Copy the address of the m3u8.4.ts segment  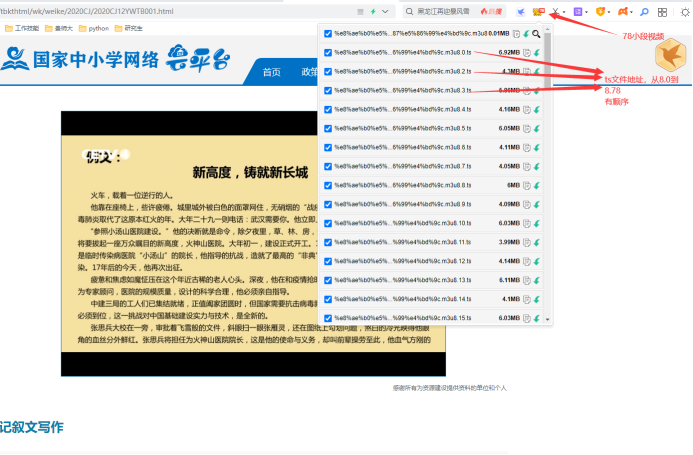tap(527, 110)
